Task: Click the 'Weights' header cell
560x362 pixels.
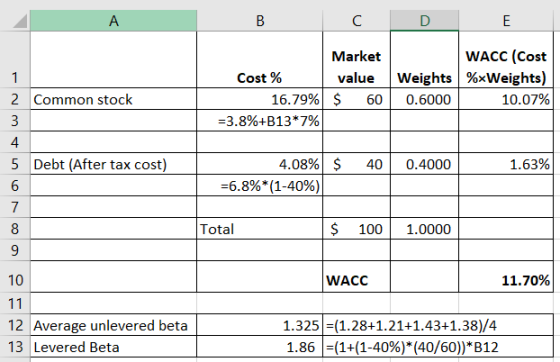Action: coord(425,60)
